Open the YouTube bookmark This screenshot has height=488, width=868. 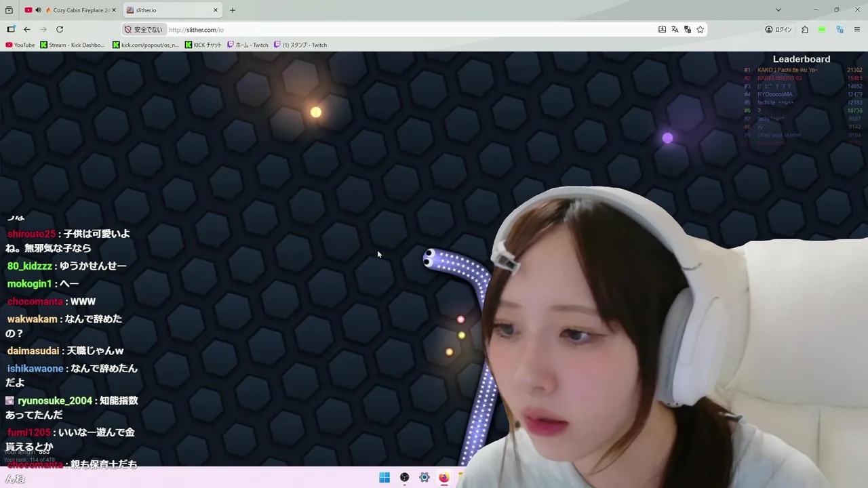[20, 45]
